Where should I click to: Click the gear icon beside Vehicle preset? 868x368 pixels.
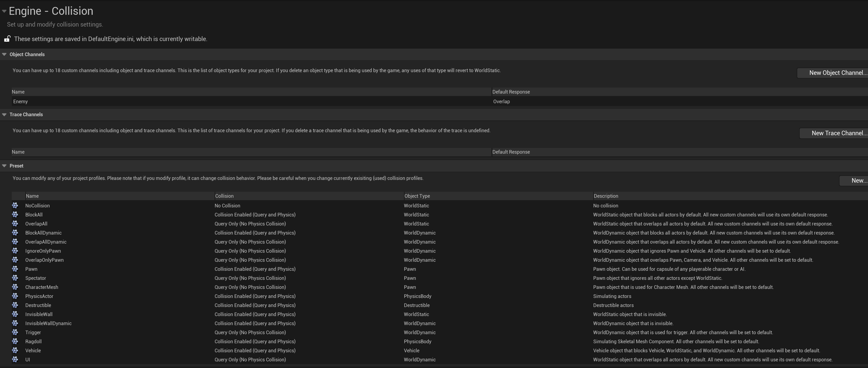pos(15,350)
